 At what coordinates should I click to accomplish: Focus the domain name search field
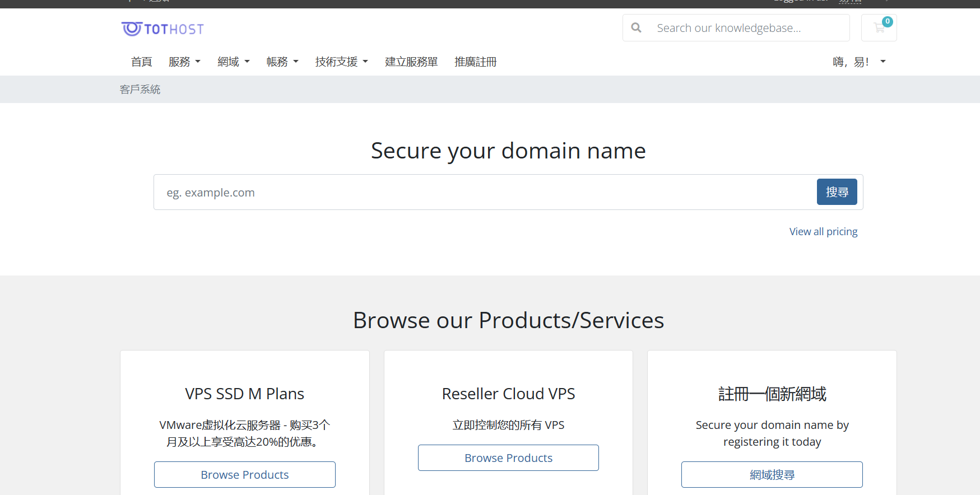[x=482, y=193]
